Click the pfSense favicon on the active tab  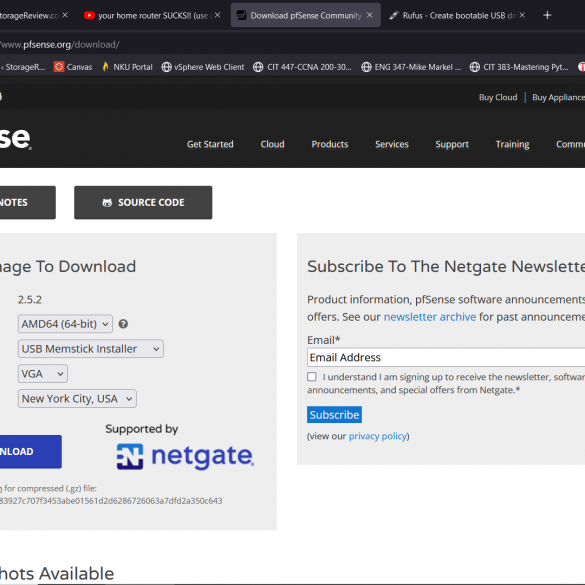[x=241, y=15]
